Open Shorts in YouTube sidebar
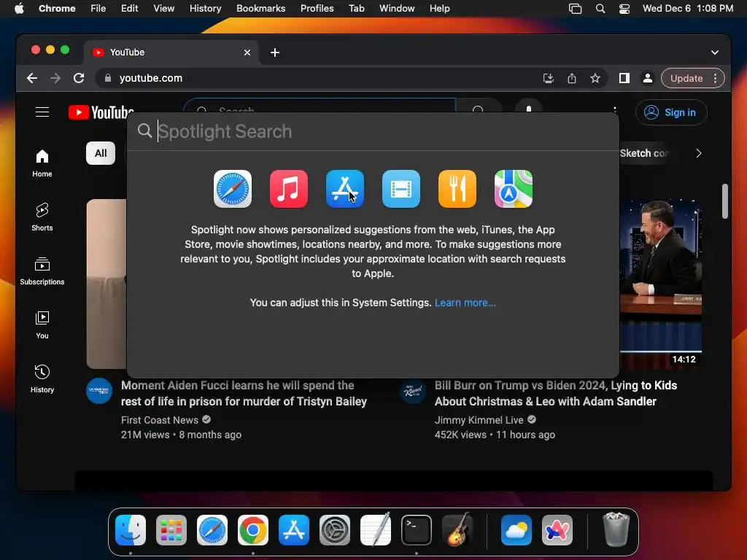 coord(42,217)
